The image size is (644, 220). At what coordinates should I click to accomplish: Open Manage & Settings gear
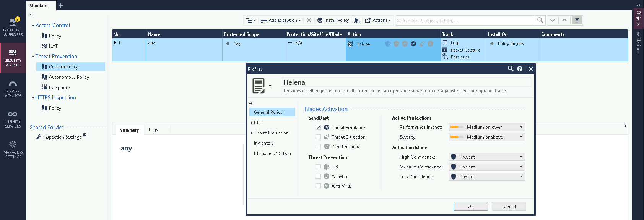13,149
